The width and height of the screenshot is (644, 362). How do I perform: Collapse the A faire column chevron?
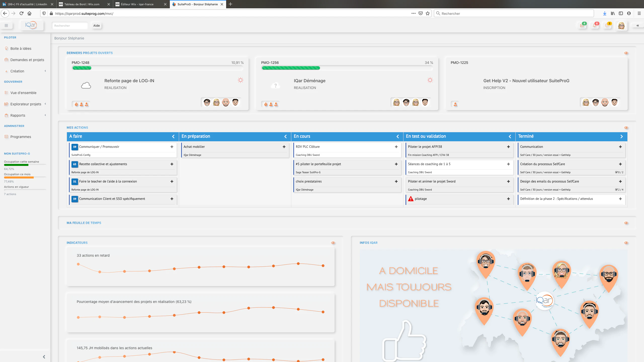[x=173, y=137]
